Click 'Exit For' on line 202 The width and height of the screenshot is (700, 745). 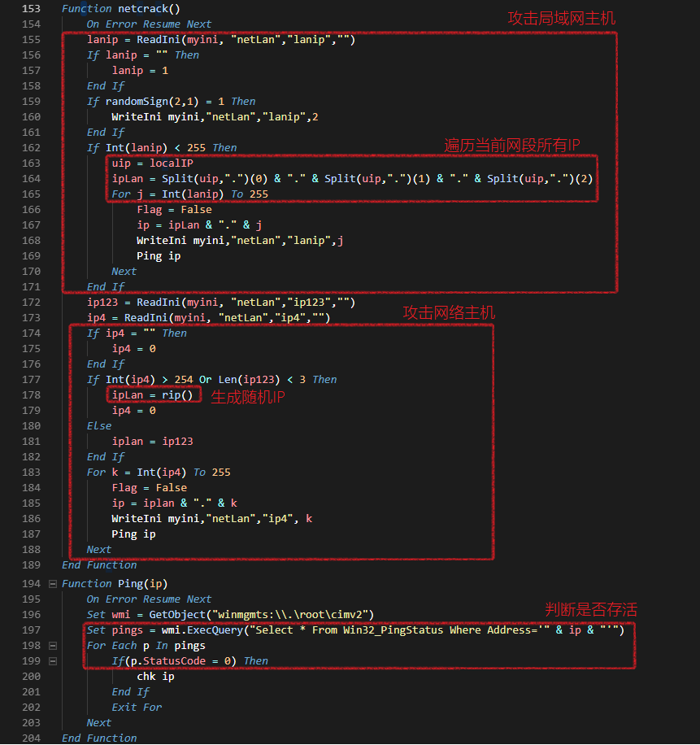click(137, 708)
